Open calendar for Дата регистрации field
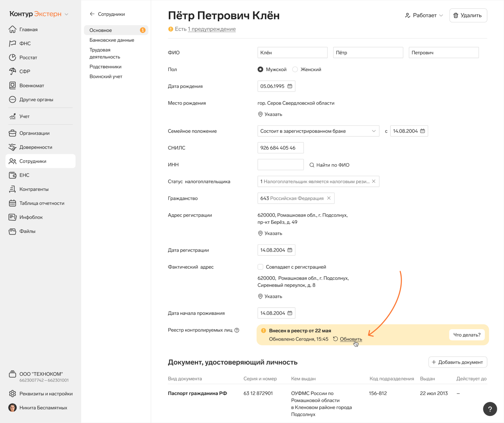This screenshot has width=504, height=423. [290, 250]
